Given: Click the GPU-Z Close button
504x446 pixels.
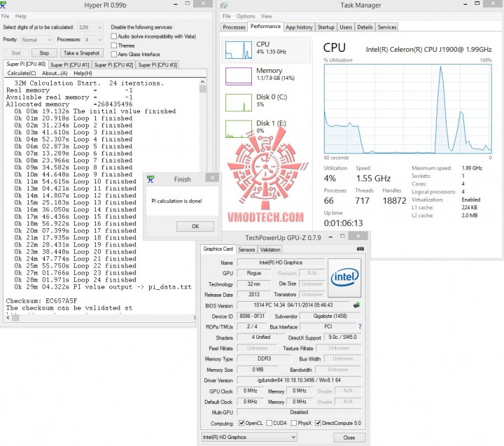Looking at the screenshot, I should (x=349, y=438).
